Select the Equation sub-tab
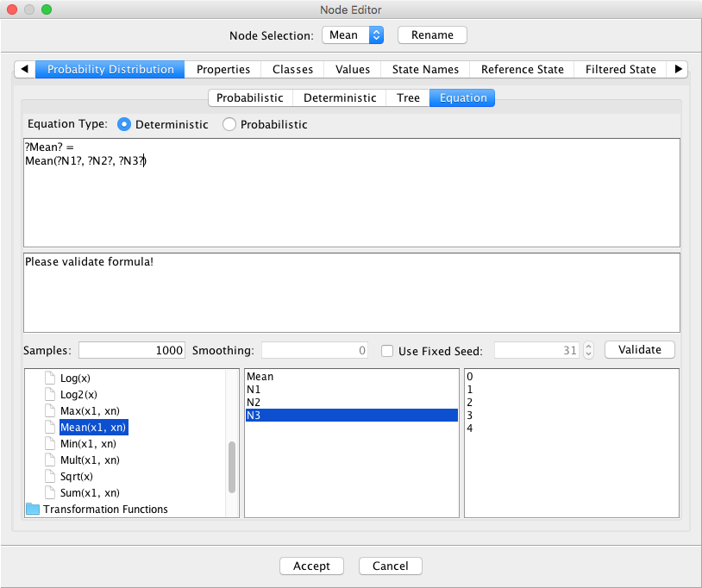This screenshot has height=588, width=702. pos(462,98)
